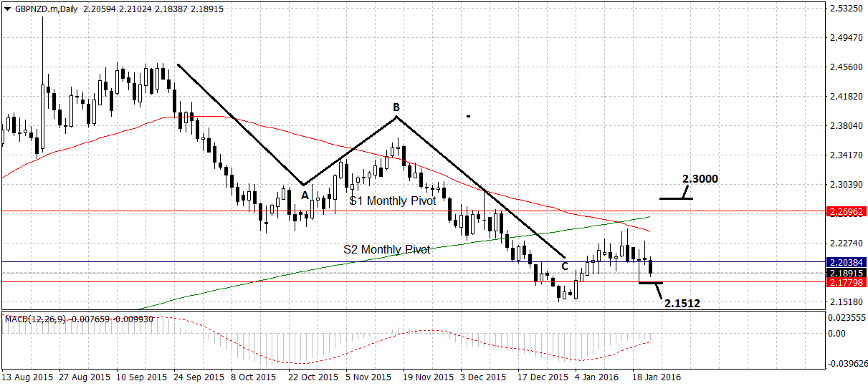
Task: Click the current price tag 2.18915
Action: pyautogui.click(x=846, y=273)
